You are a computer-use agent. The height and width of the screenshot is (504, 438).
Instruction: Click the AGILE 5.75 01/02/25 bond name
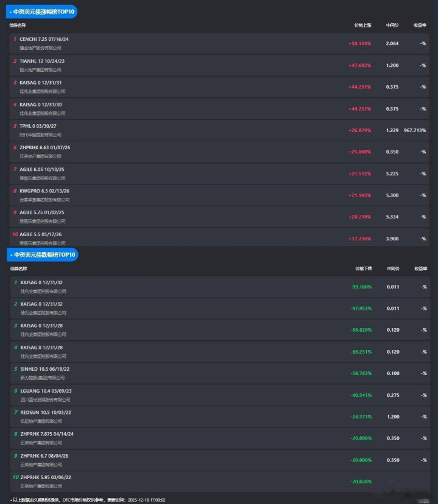42,212
